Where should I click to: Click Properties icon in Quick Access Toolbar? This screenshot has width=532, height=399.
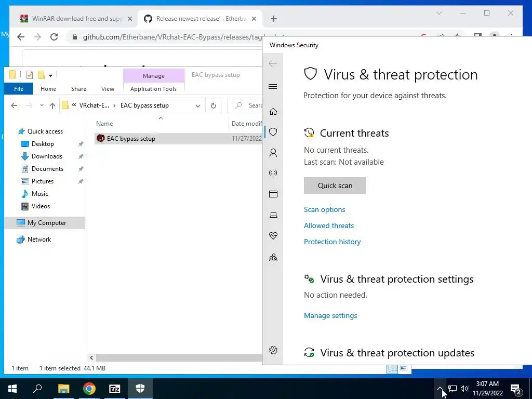[30, 75]
